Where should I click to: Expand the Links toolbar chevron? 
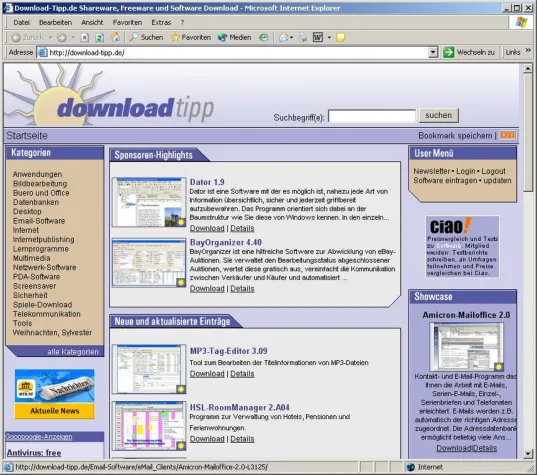tap(528, 50)
